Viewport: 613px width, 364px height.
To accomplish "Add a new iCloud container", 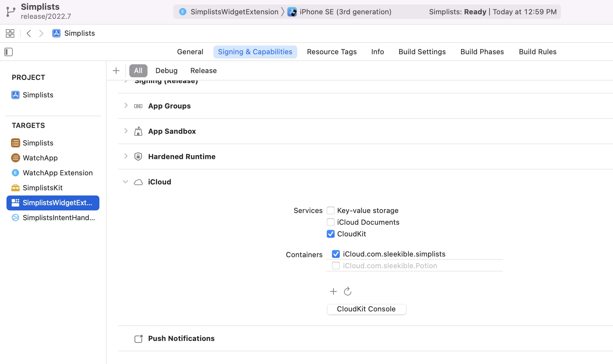I will (333, 291).
